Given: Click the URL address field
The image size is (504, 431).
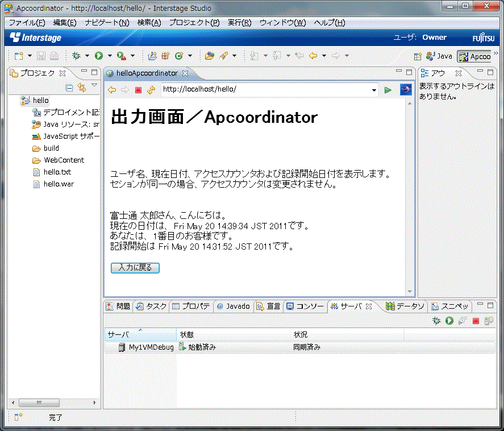Looking at the screenshot, I should (266, 90).
